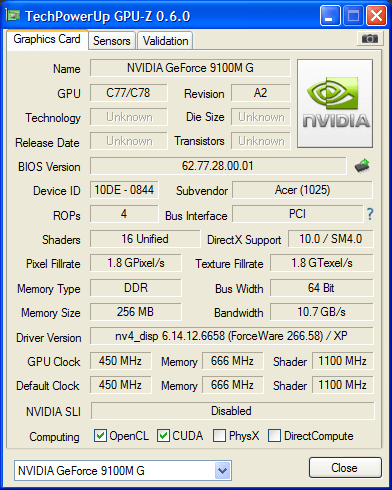The width and height of the screenshot is (392, 490).
Task: Click the Technology field showing Unknown
Action: pyautogui.click(x=128, y=117)
